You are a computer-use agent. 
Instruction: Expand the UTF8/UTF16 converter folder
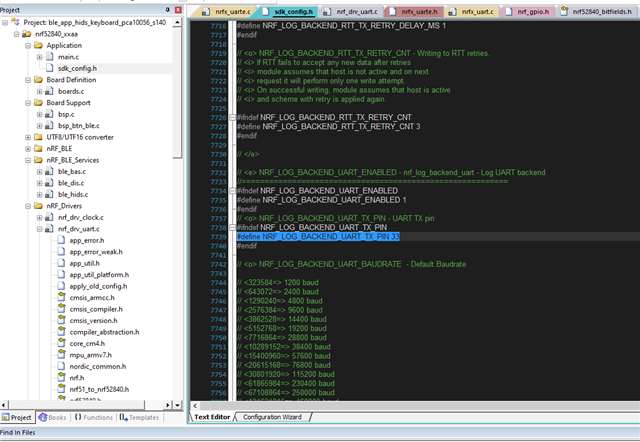click(28, 137)
